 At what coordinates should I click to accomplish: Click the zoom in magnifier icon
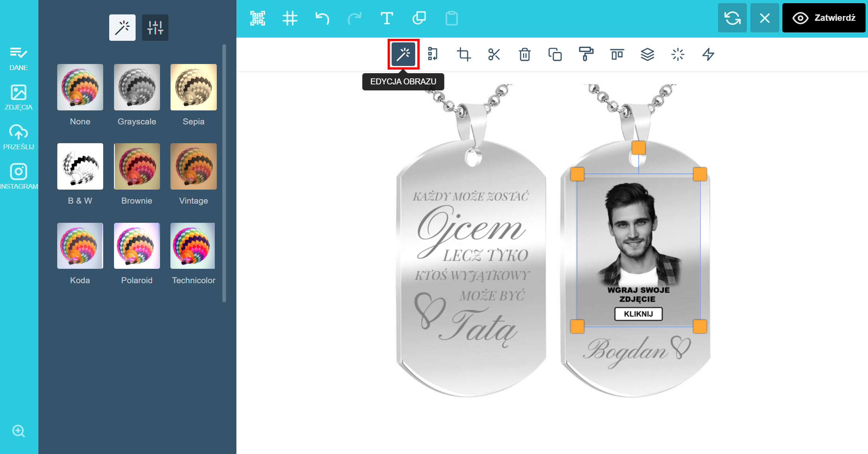[x=18, y=431]
